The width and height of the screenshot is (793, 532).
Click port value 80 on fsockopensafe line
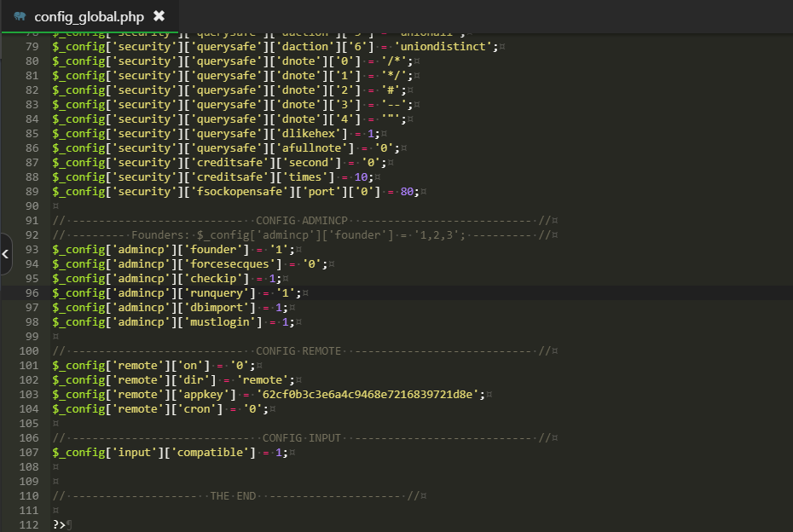tap(408, 192)
